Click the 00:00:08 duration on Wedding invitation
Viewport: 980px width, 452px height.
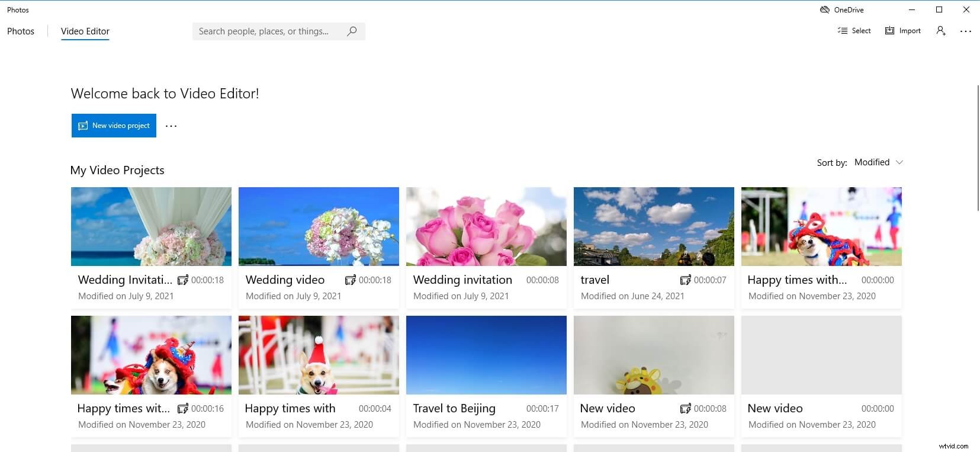[542, 280]
